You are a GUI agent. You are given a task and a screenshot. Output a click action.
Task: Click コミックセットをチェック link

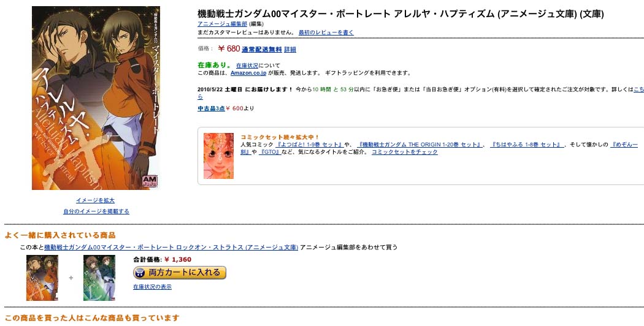404,152
